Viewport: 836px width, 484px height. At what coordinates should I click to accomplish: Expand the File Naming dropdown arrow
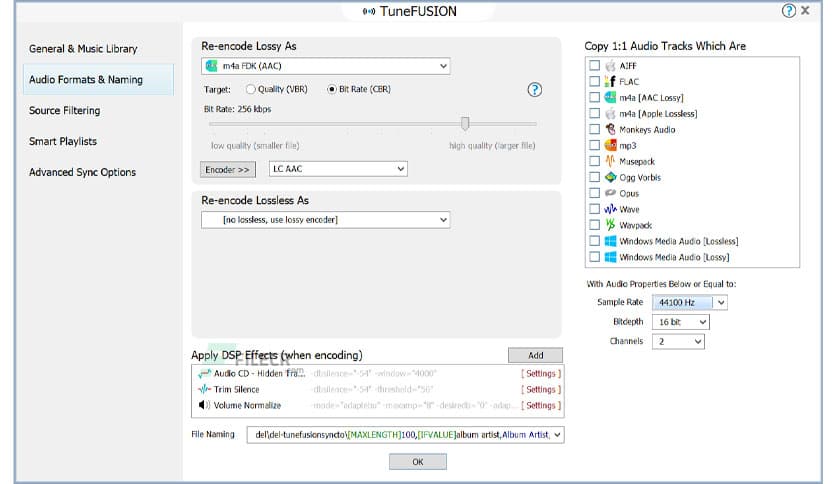(557, 435)
